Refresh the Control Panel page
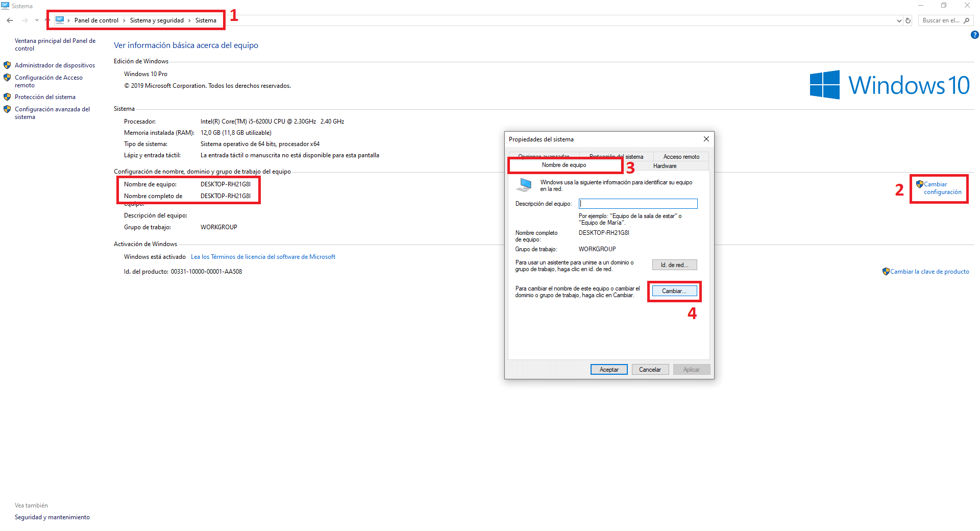The width and height of the screenshot is (980, 531). point(908,21)
